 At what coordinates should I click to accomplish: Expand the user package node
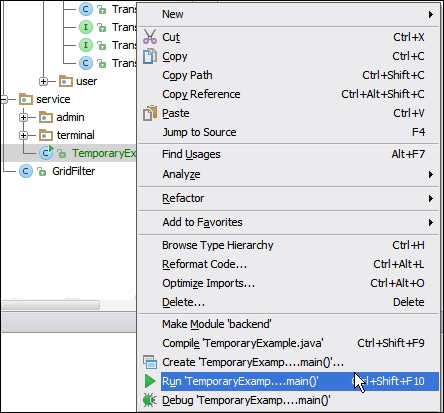point(43,81)
